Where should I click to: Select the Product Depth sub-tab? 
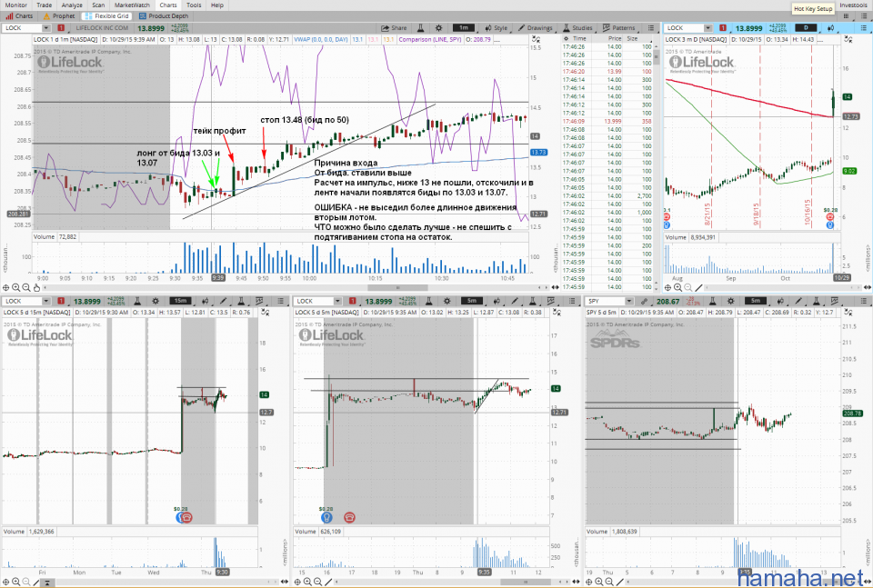click(x=164, y=16)
